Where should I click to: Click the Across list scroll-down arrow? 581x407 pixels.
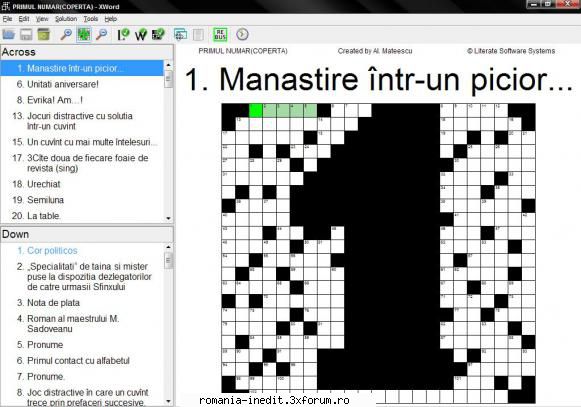(169, 218)
